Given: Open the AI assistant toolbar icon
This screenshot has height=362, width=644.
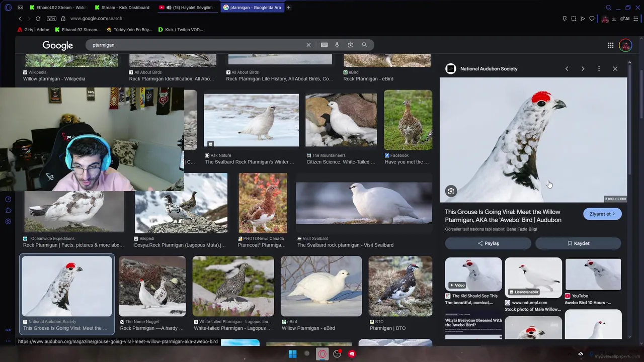Looking at the screenshot, I should point(625,19).
